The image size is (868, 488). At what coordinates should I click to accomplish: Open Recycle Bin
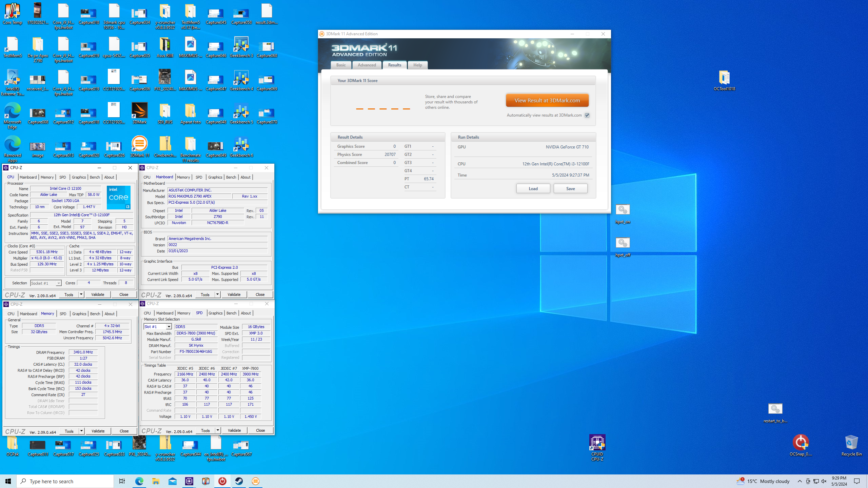(x=851, y=445)
